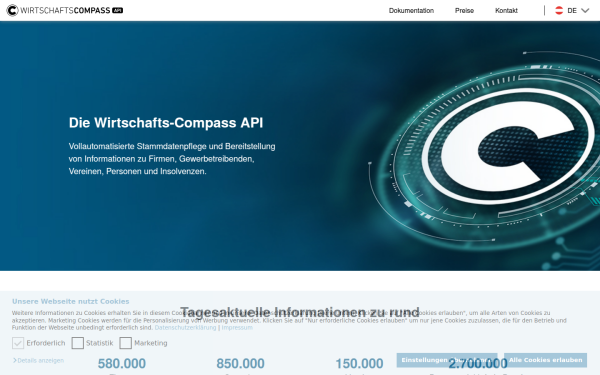Open the Impressum link

click(x=237, y=328)
